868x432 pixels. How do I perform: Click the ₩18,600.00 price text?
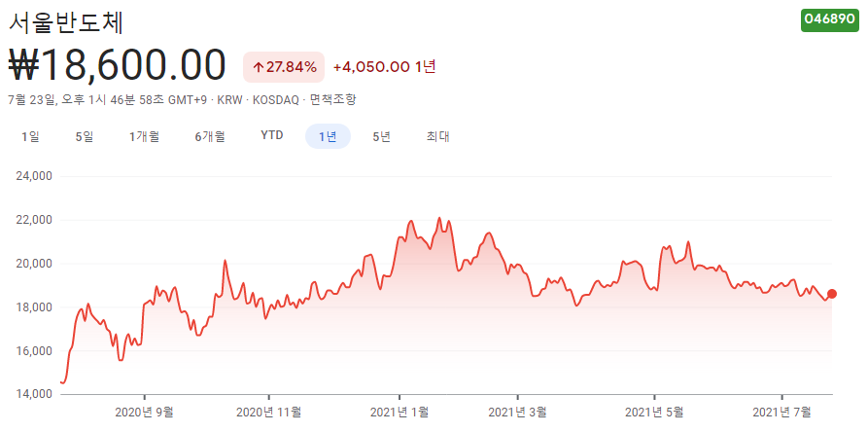coord(118,65)
